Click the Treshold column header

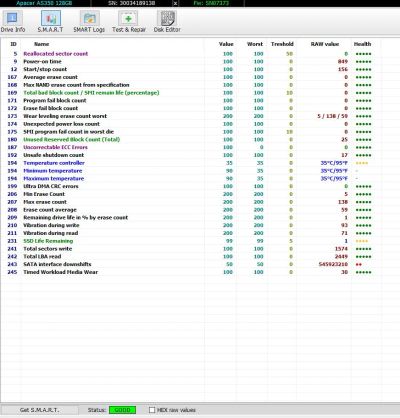(282, 44)
